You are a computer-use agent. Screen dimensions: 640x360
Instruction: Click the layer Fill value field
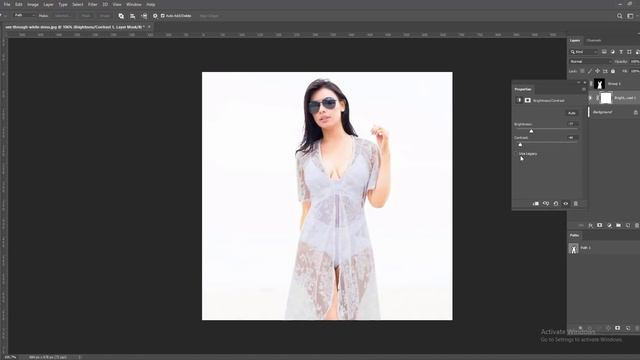[x=635, y=71]
